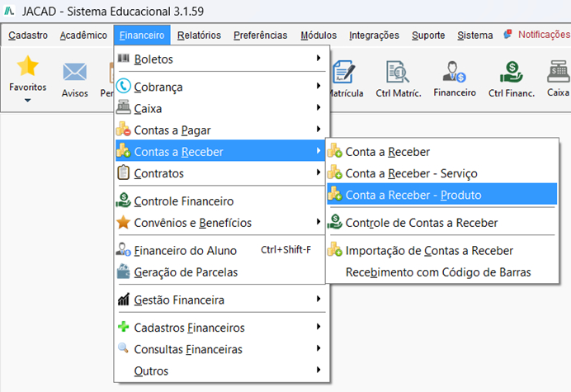Click the Caixa cash register menu icon
Image resolution: width=571 pixels, height=392 pixels.
click(x=124, y=108)
